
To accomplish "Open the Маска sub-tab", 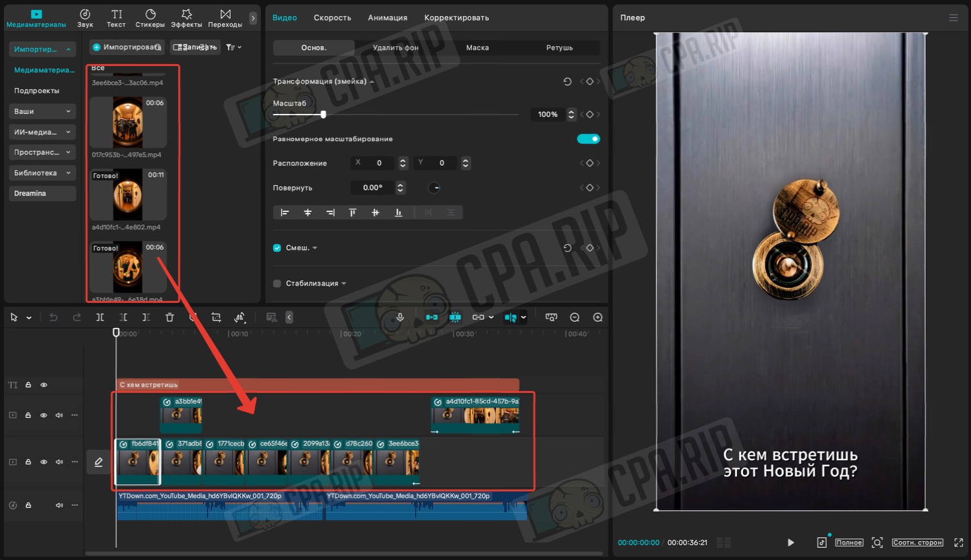I will tap(477, 48).
